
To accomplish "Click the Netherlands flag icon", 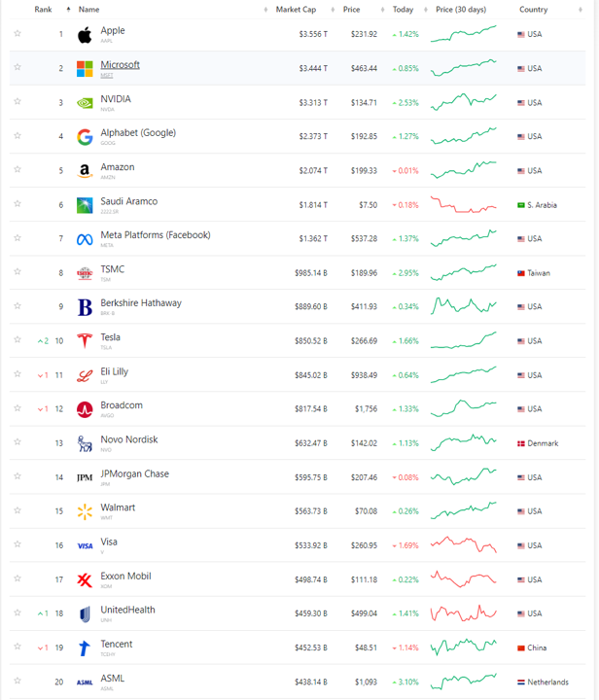I will tap(521, 682).
